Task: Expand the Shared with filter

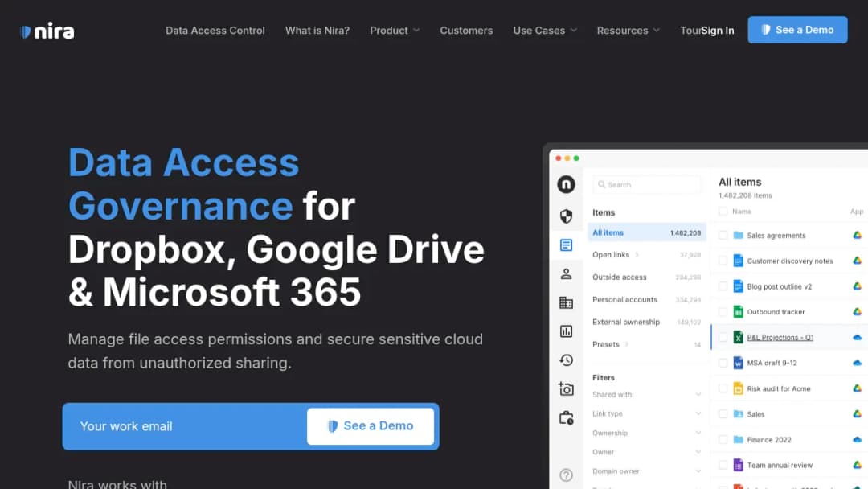Action: coord(646,395)
